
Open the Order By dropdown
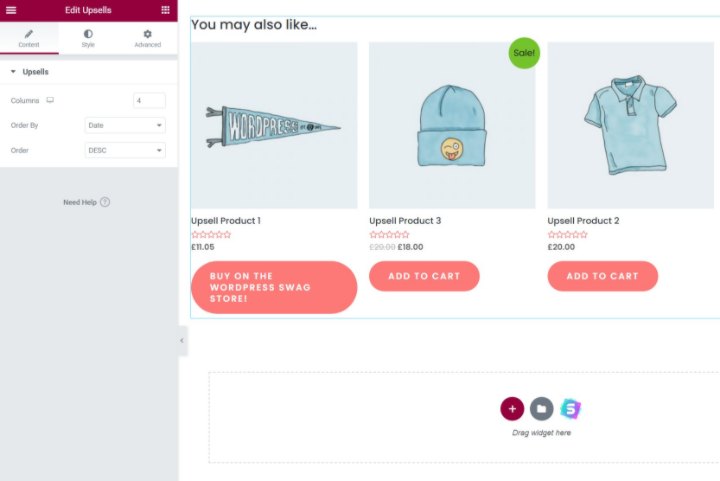pos(125,125)
